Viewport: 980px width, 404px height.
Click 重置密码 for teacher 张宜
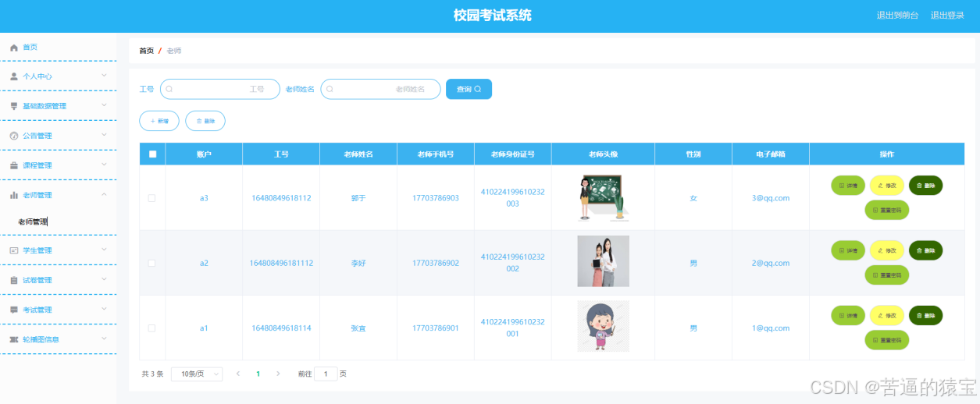[x=887, y=340]
